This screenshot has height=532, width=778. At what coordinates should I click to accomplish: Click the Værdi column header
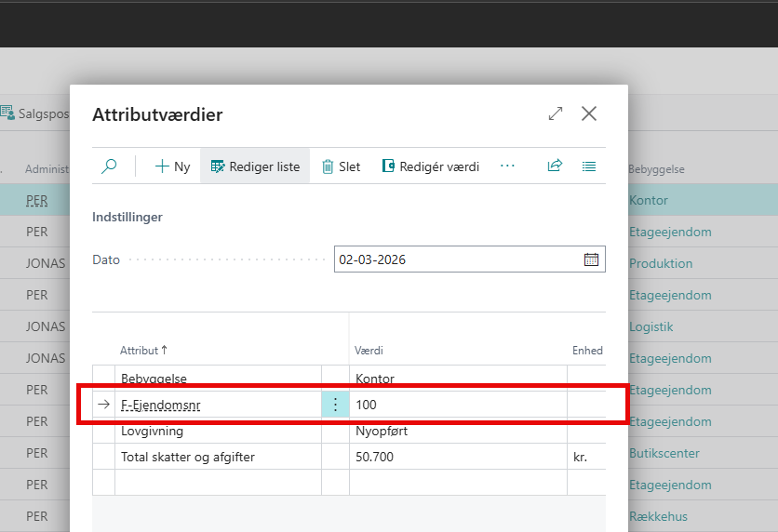369,351
